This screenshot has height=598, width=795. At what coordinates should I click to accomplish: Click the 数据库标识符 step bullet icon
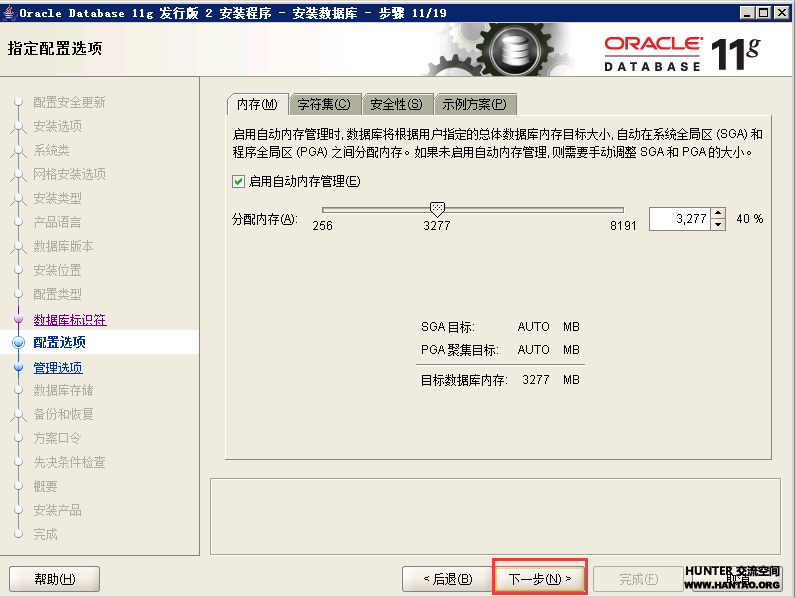pos(17,319)
